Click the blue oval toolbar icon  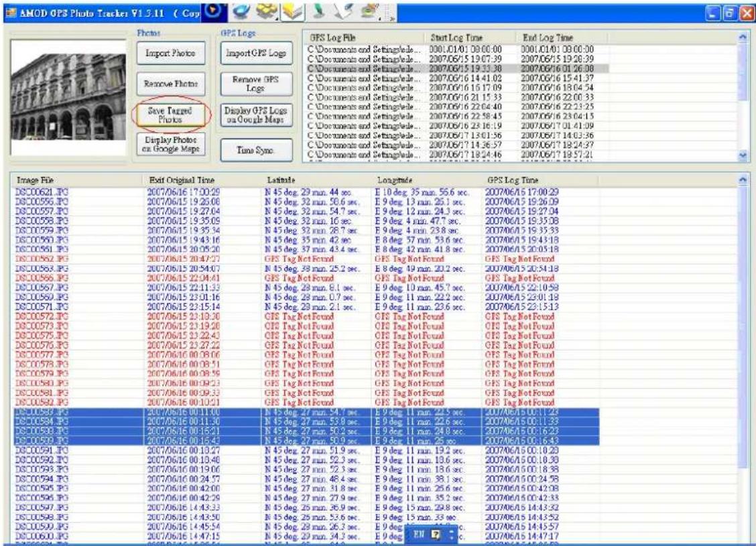(x=240, y=11)
